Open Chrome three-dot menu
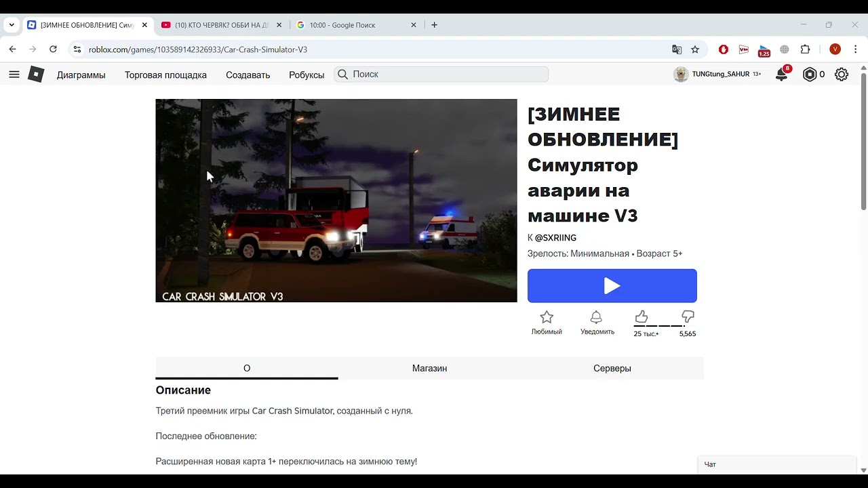Image resolution: width=868 pixels, height=488 pixels. [x=856, y=49]
